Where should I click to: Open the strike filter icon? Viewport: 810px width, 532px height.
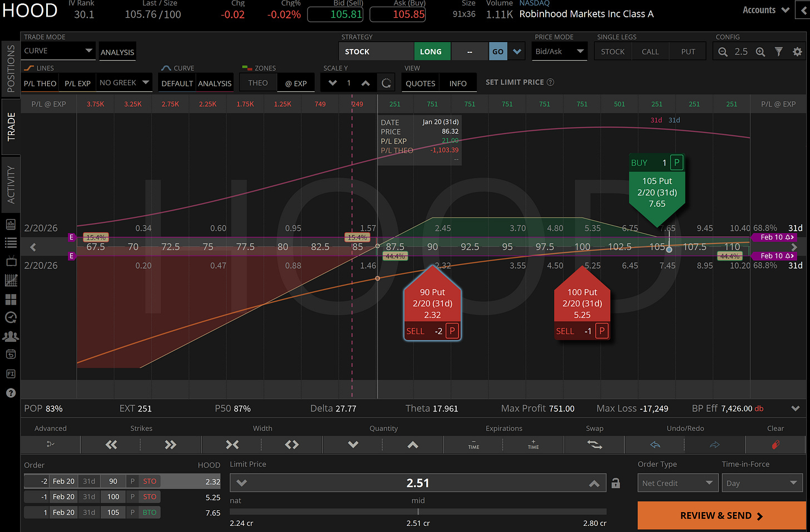pos(779,52)
